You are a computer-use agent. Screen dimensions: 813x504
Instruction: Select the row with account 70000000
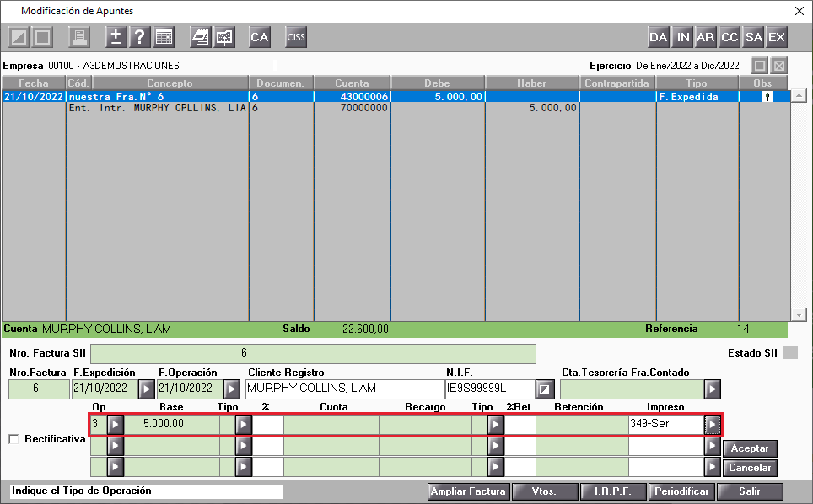click(x=396, y=108)
